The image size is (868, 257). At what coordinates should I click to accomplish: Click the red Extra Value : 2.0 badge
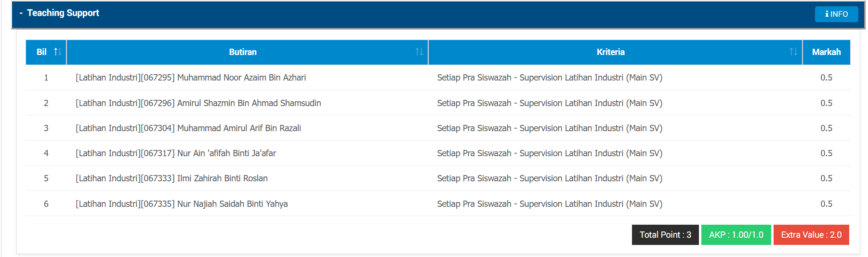click(811, 235)
